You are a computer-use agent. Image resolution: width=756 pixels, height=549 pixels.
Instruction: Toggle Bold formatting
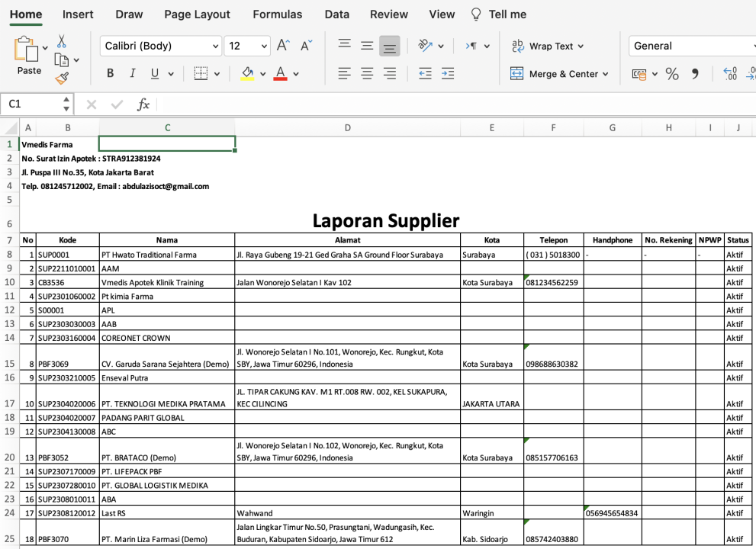(x=111, y=74)
